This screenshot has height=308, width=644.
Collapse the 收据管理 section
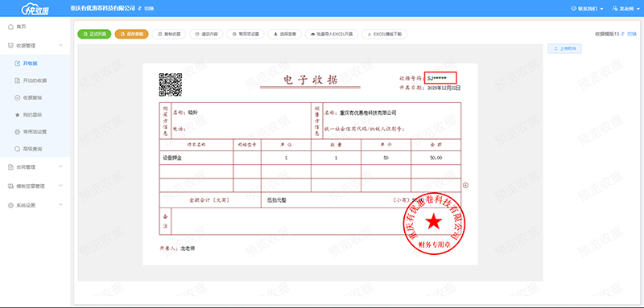35,46
